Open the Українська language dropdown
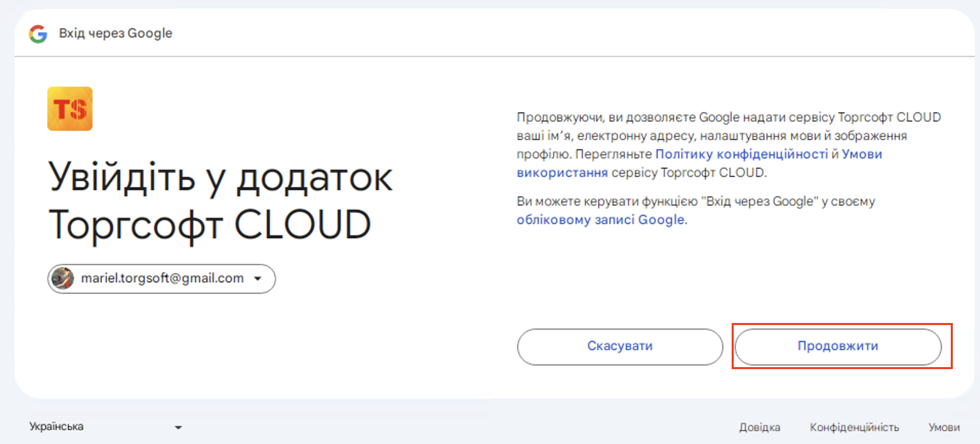This screenshot has height=444, width=980. tap(106, 427)
